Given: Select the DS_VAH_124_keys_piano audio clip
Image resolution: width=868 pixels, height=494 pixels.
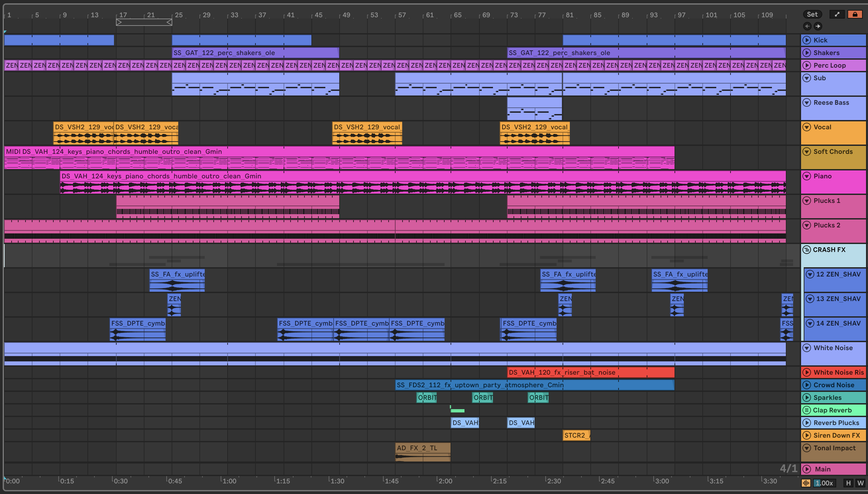Looking at the screenshot, I should tap(423, 182).
